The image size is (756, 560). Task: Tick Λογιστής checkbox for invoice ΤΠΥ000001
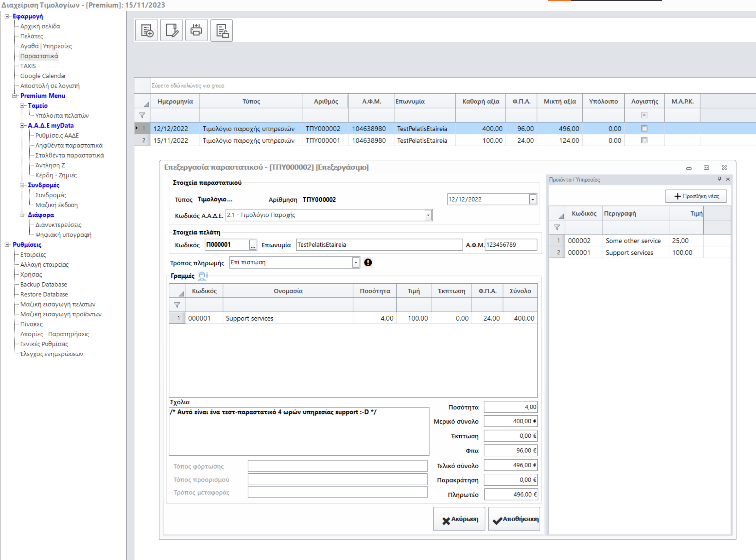coord(644,140)
